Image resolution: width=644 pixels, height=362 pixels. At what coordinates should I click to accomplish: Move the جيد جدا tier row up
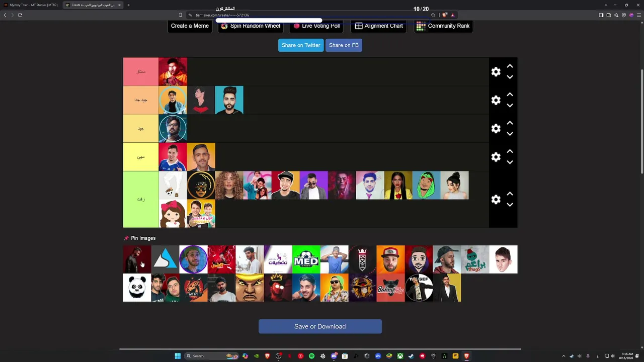tap(510, 95)
